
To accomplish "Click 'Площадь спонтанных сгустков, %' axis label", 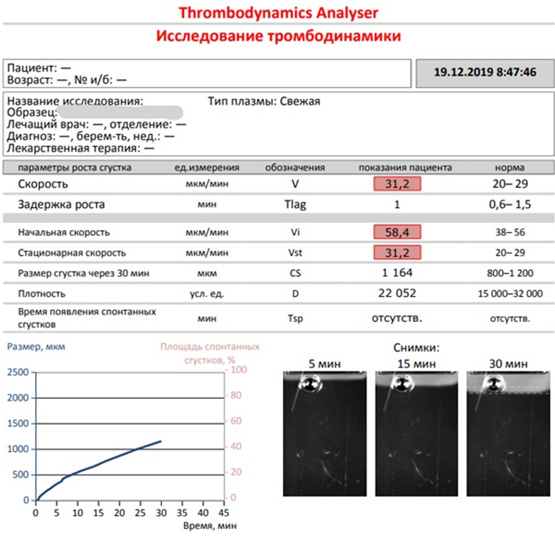I will tap(210, 353).
